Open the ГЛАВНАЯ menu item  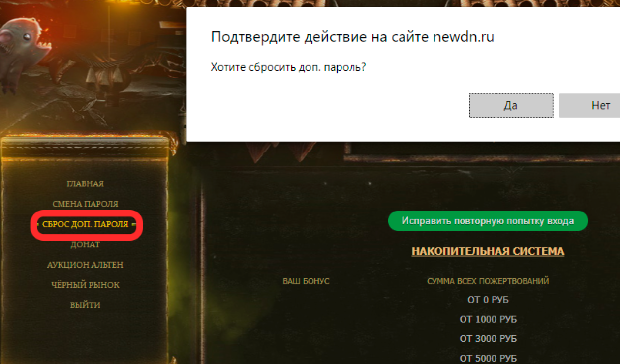(x=85, y=183)
